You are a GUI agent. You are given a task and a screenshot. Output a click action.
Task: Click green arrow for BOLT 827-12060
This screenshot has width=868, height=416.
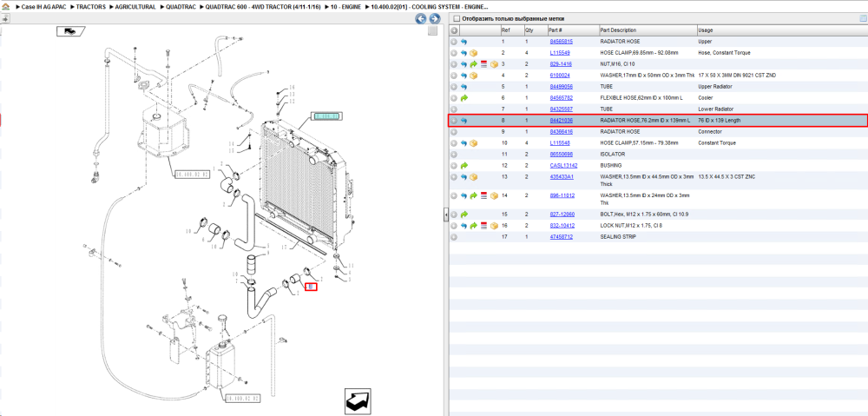tap(464, 215)
